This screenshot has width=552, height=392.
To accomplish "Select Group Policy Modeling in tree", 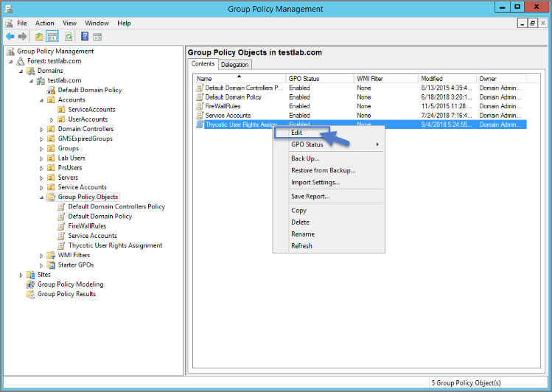I will coord(70,284).
